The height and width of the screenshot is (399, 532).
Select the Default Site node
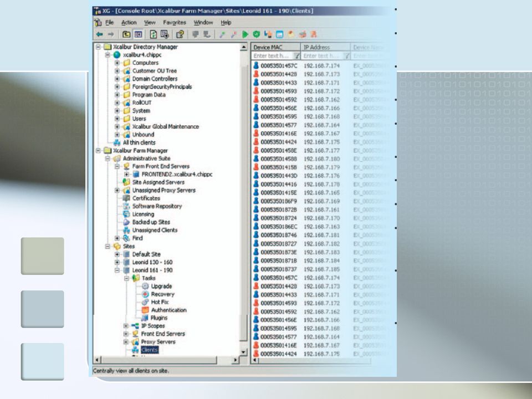[146, 254]
